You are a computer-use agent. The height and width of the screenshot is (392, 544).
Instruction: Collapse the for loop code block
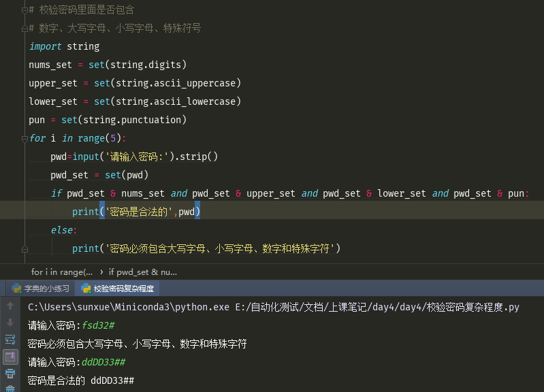(24, 138)
